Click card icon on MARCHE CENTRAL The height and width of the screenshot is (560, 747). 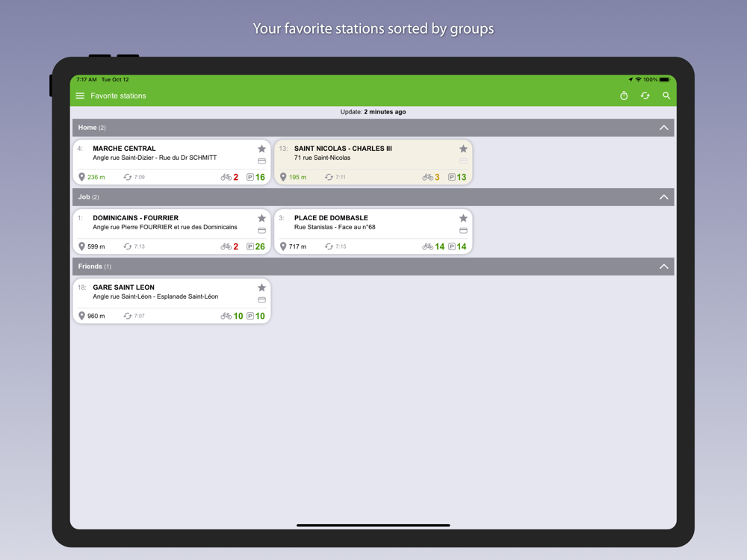click(261, 161)
